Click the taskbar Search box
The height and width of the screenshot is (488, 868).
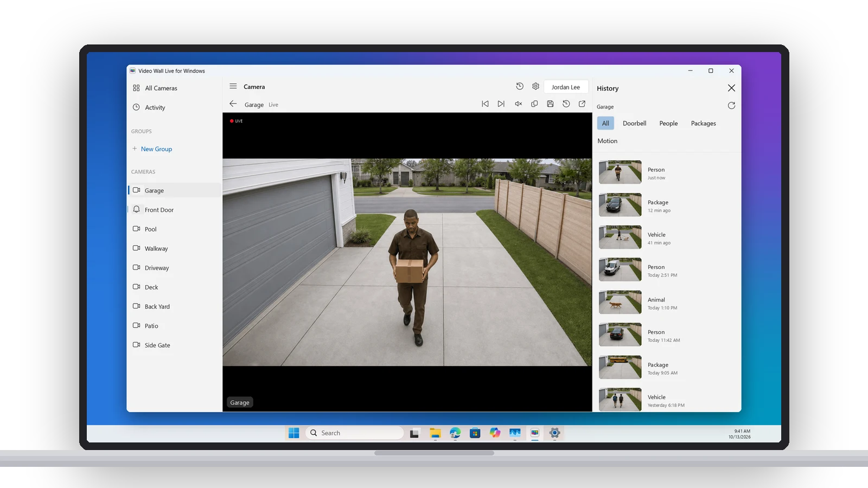point(355,433)
